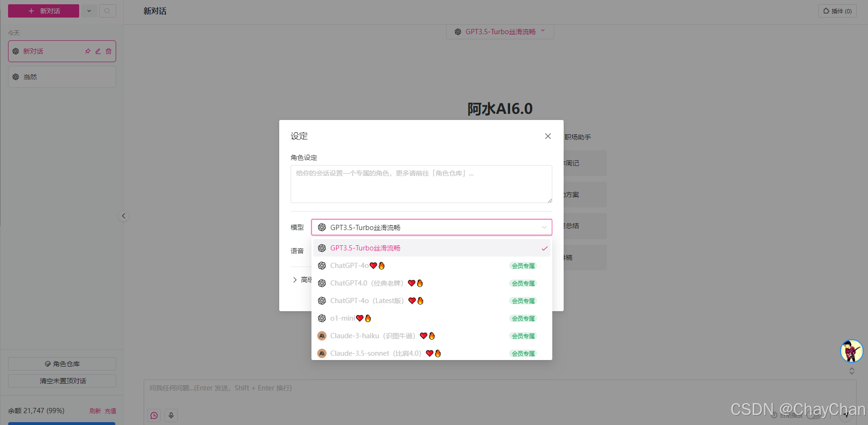The width and height of the screenshot is (868, 425).
Task: Click the 角色设定 role description text area
Action: [x=421, y=184]
